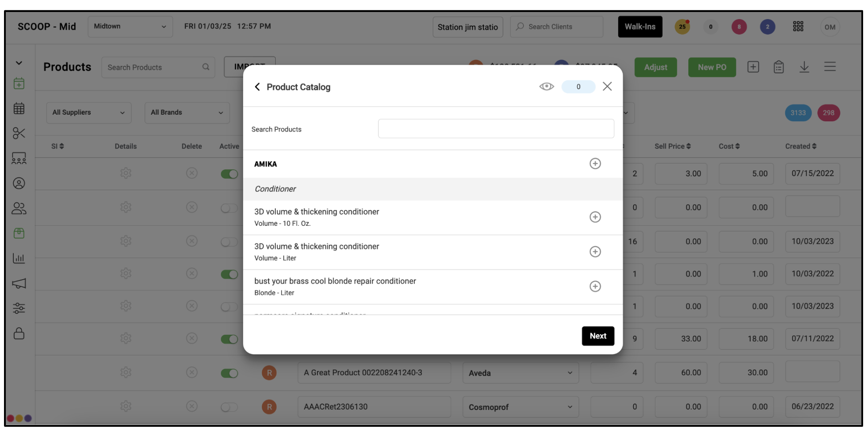Open the OM user profile avatar
868x433 pixels.
(830, 27)
